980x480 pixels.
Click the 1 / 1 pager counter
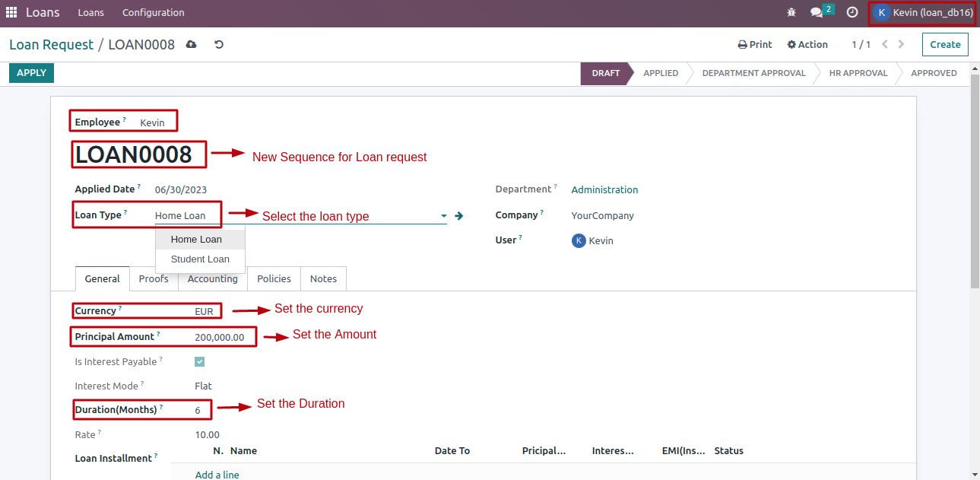tap(861, 45)
